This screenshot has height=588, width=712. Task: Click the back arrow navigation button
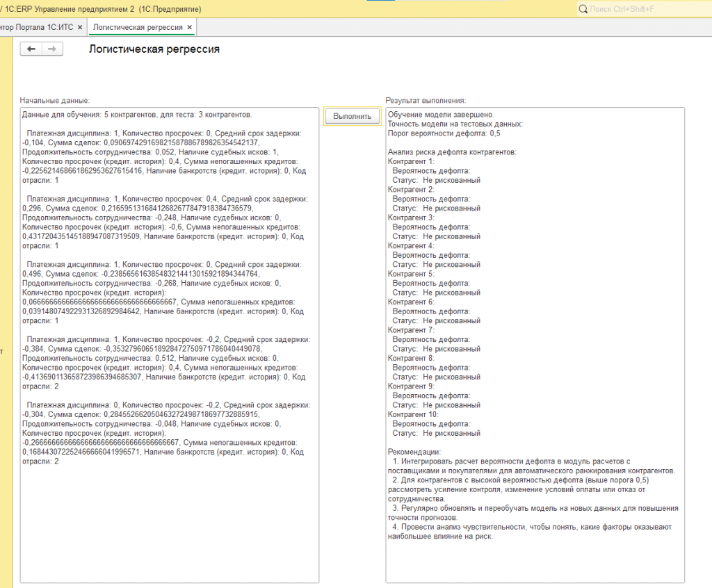pyautogui.click(x=31, y=49)
